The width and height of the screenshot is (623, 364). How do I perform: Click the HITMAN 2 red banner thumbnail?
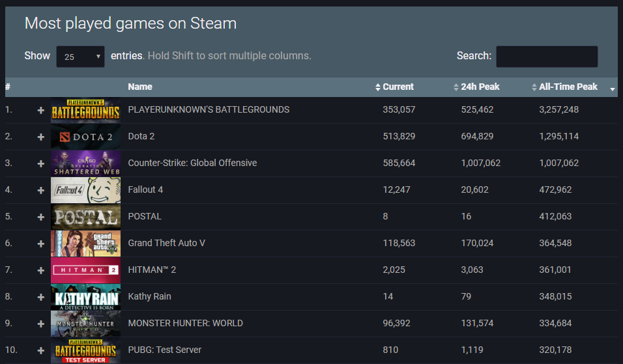[85, 270]
